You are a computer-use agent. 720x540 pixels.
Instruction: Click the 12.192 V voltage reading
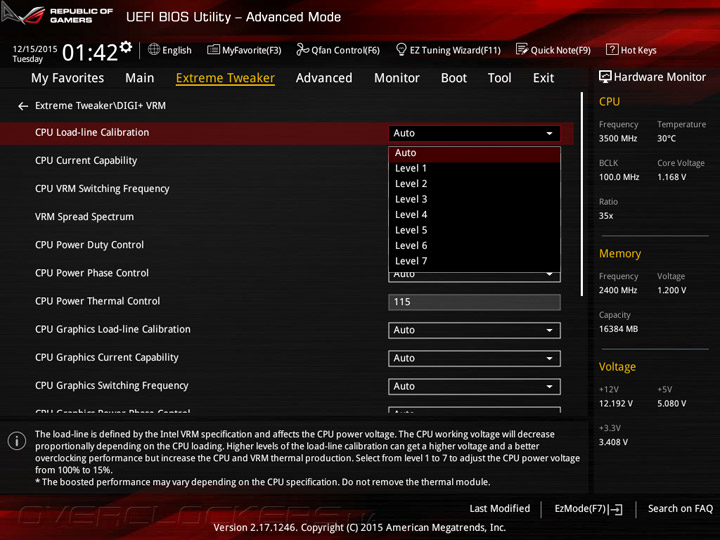616,404
